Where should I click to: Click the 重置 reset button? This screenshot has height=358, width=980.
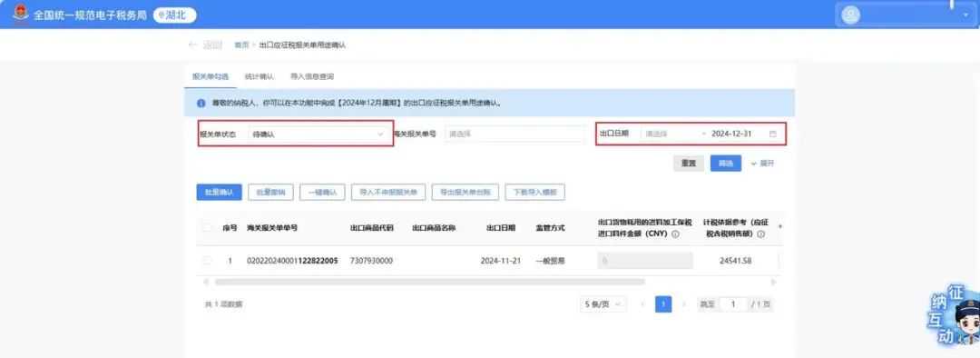(689, 163)
